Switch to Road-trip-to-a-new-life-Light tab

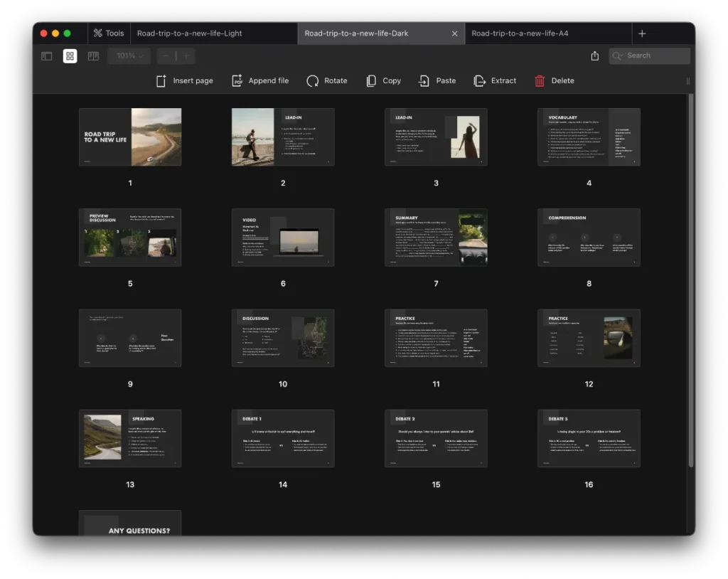click(190, 33)
